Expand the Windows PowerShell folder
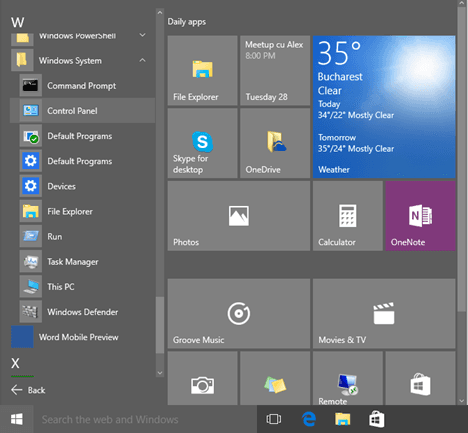Viewport: 468px width, 433px height. click(x=142, y=35)
